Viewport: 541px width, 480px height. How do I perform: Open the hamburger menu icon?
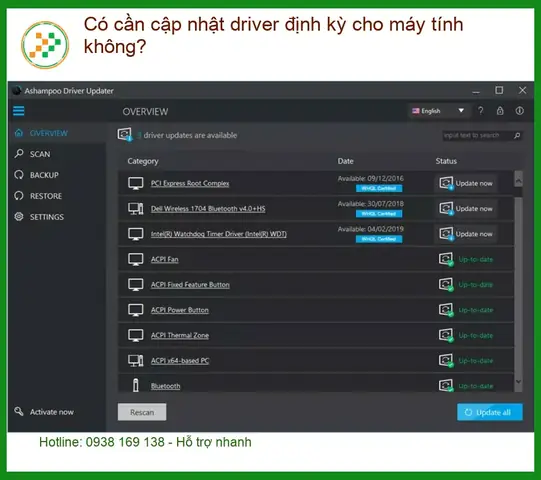[19, 111]
